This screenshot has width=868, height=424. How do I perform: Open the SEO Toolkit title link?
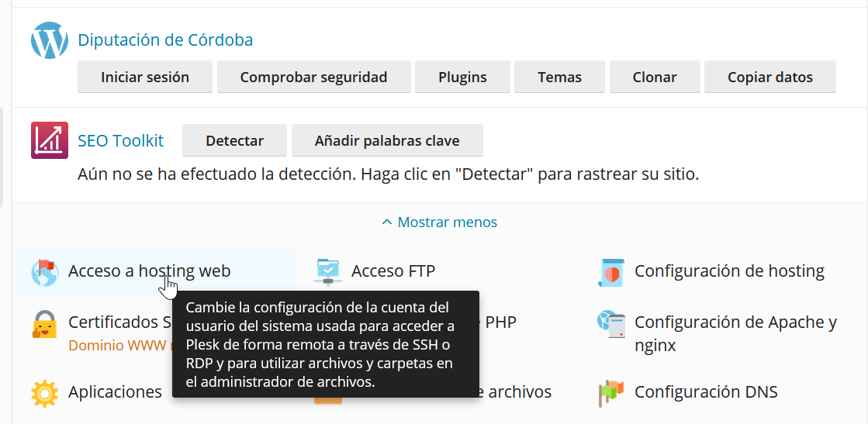(120, 141)
